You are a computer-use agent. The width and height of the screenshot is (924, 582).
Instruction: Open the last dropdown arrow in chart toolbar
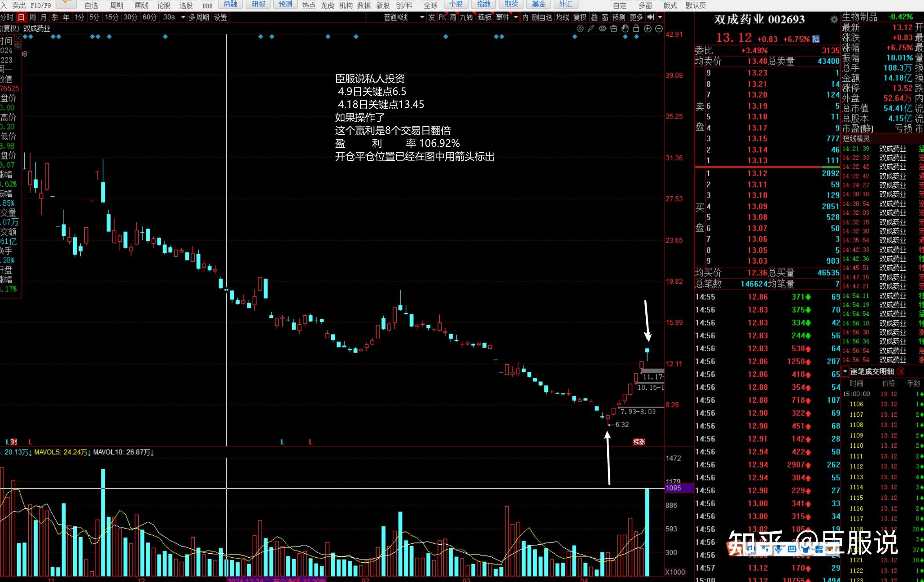pyautogui.click(x=660, y=17)
